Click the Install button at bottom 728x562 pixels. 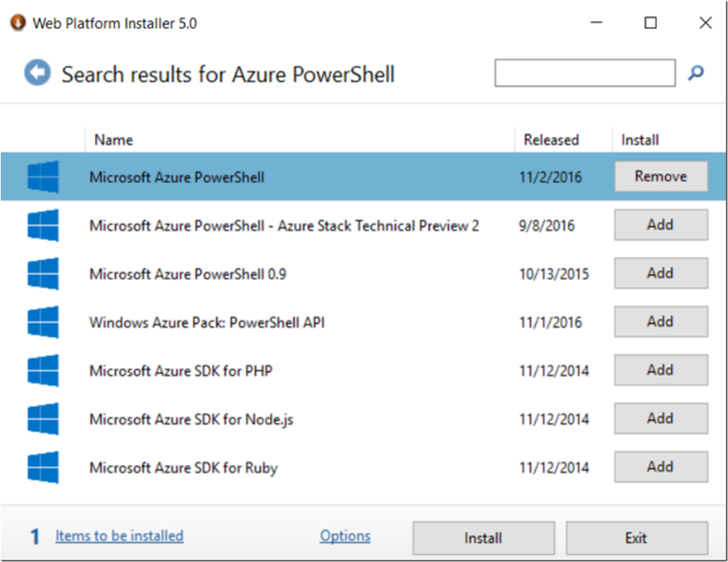pos(484,538)
